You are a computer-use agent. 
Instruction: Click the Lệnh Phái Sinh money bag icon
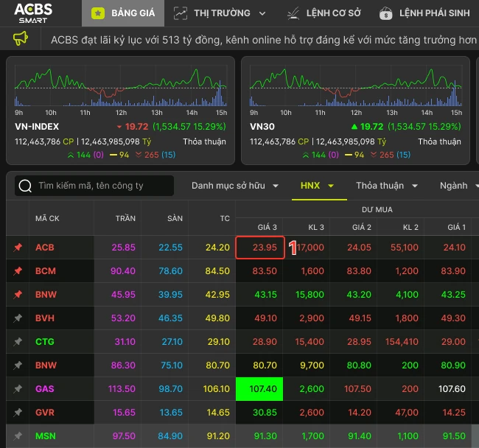point(386,13)
